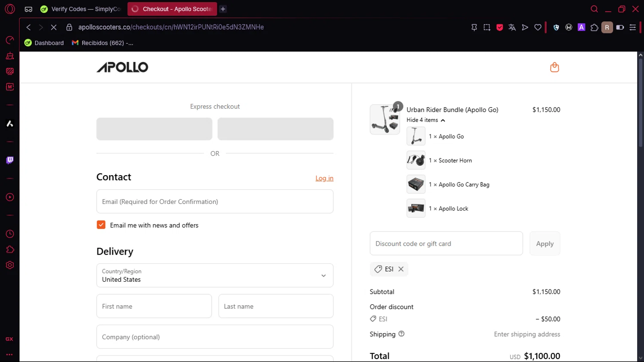Click the address bar URL
Viewport: 644px width, 362px height.
171,27
